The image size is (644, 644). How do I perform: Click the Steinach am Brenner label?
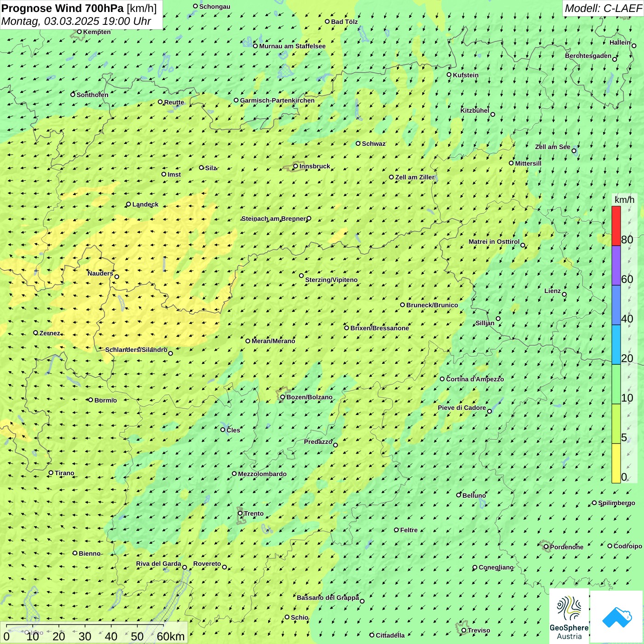coord(273,218)
